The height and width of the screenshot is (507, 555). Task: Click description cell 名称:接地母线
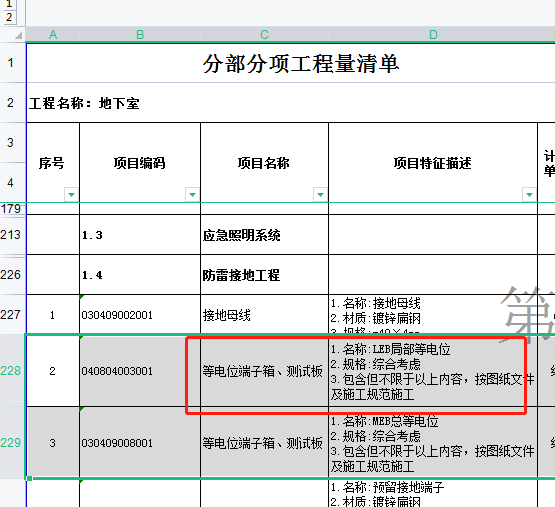pos(433,314)
